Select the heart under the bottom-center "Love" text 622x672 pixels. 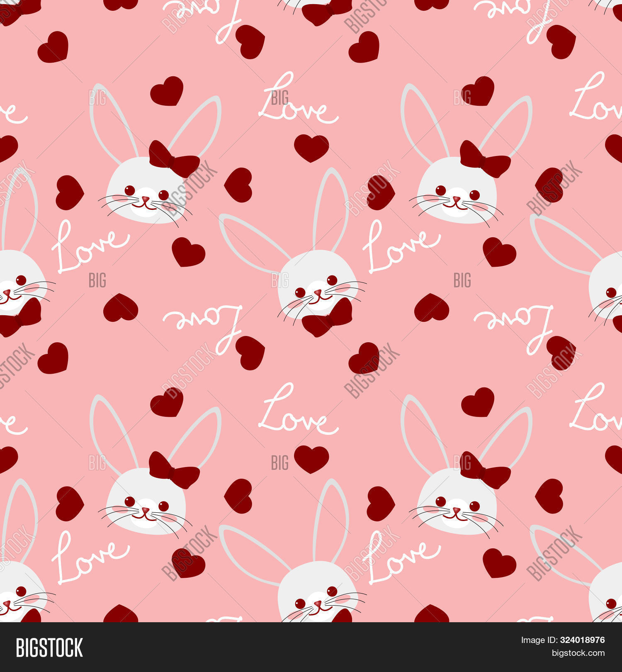pos(311,459)
